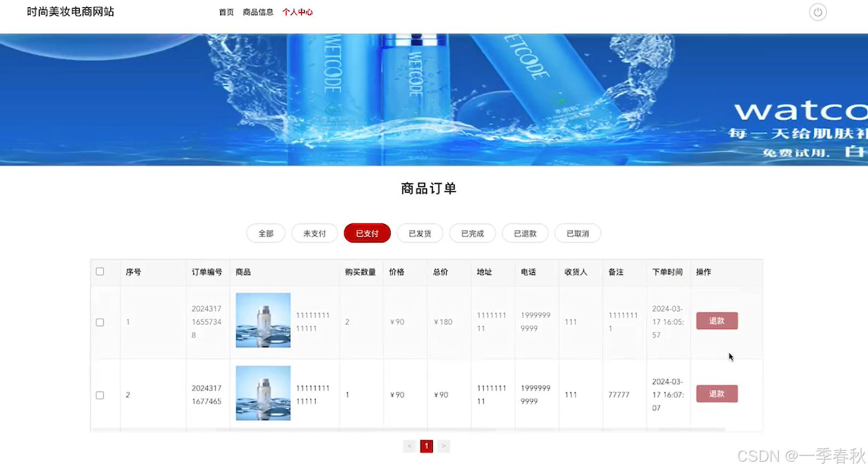Click the 订单编号 column header
This screenshot has width=868, height=471.
click(207, 272)
